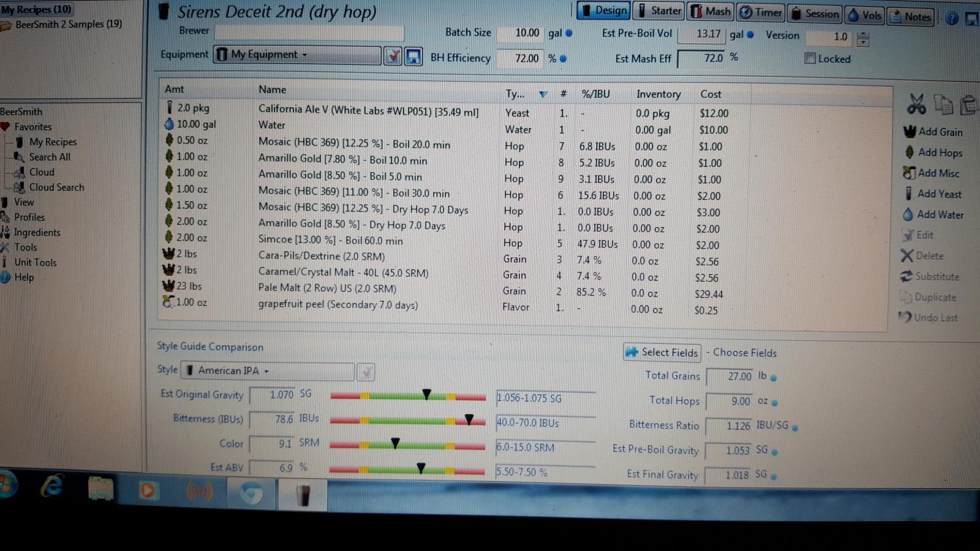The width and height of the screenshot is (980, 551).
Task: Click the Windows Start button
Action: click(x=7, y=485)
